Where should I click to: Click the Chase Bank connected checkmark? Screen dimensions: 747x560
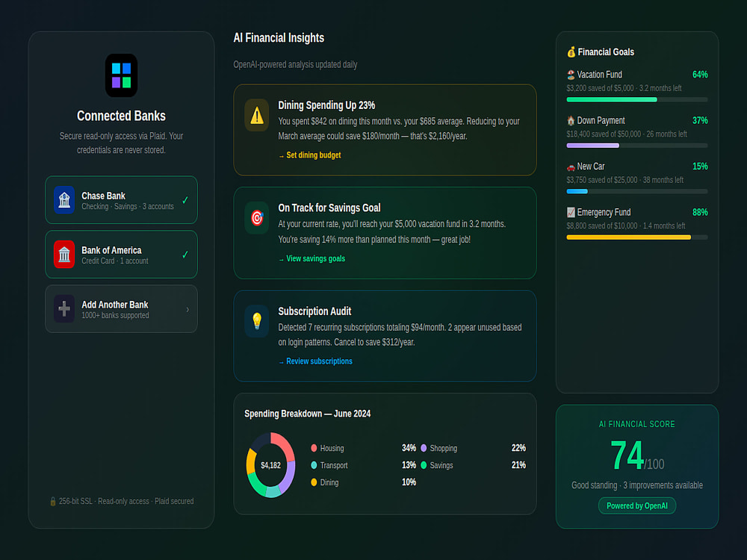point(185,200)
